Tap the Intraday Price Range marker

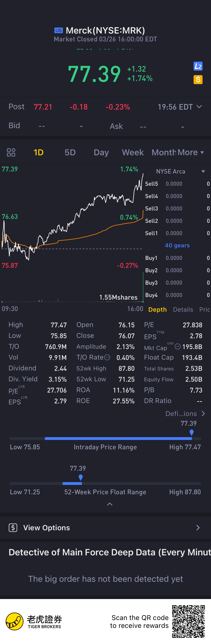(x=191, y=432)
